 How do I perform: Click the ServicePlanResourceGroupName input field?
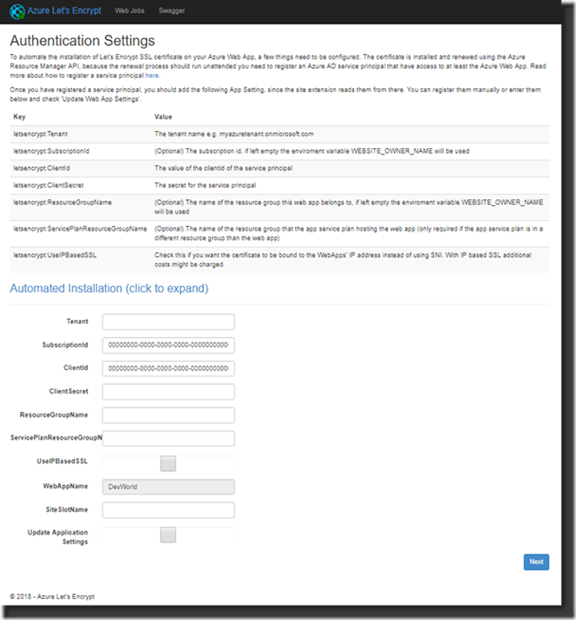click(168, 439)
